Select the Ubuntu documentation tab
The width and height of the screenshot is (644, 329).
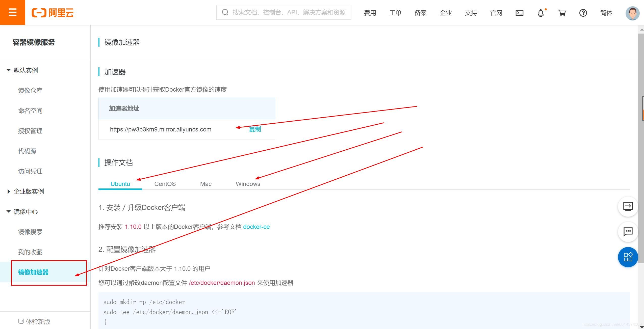coord(120,184)
